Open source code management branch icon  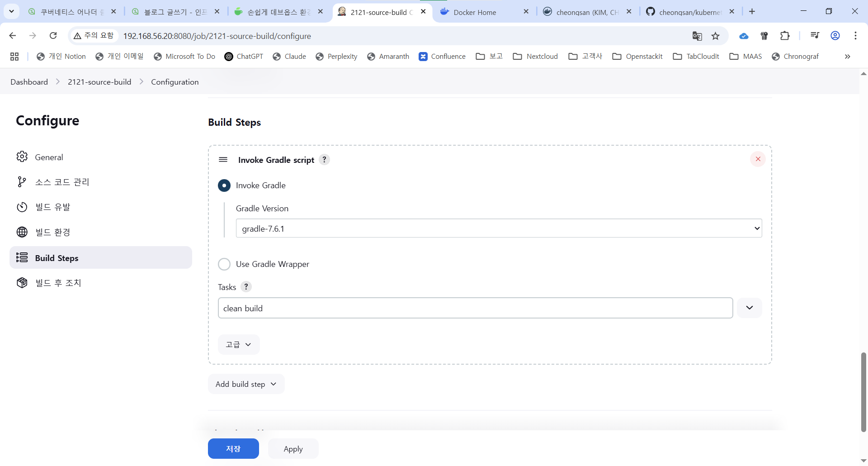tap(22, 182)
